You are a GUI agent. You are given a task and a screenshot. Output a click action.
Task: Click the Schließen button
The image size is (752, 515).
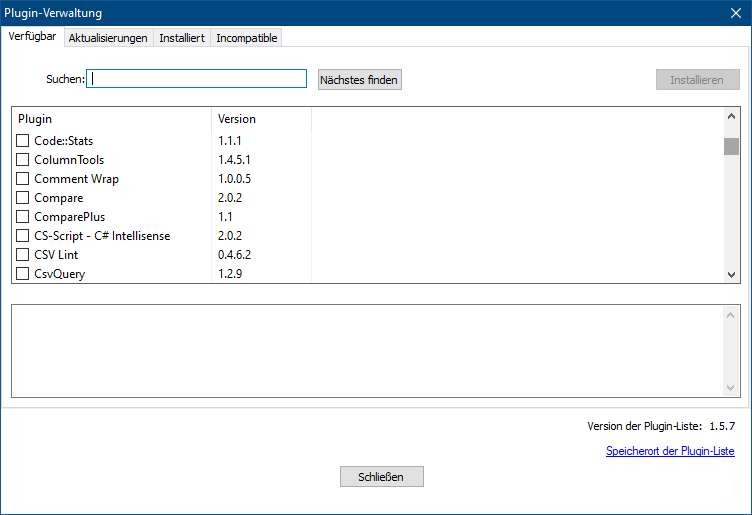(382, 477)
